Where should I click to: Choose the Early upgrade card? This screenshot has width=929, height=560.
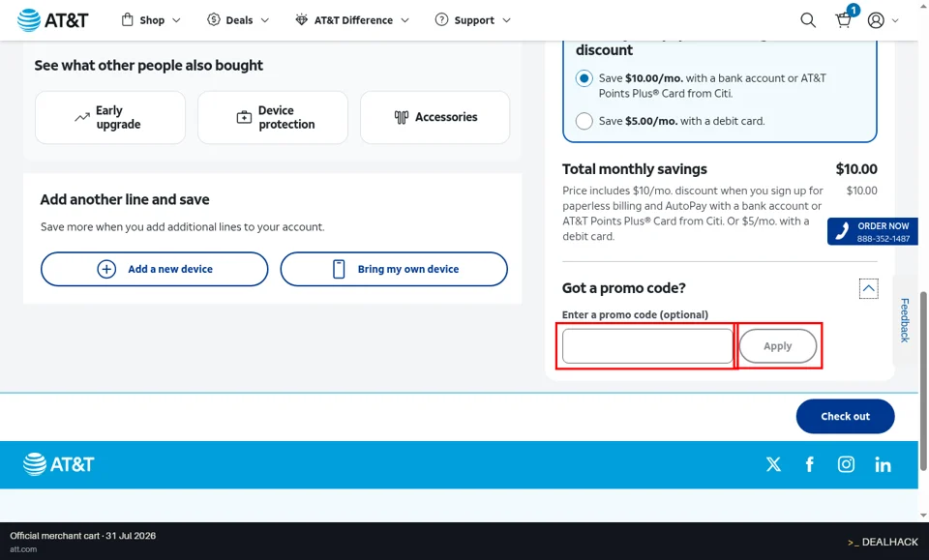click(110, 117)
